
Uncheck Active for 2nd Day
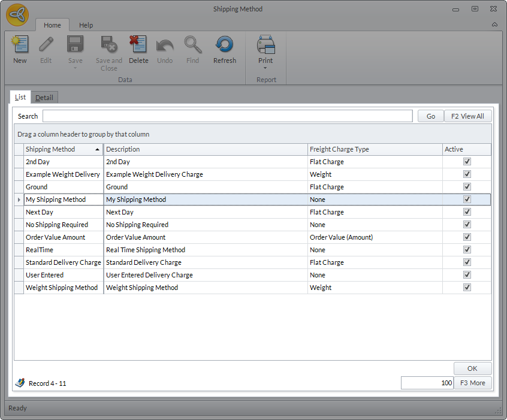(x=467, y=162)
